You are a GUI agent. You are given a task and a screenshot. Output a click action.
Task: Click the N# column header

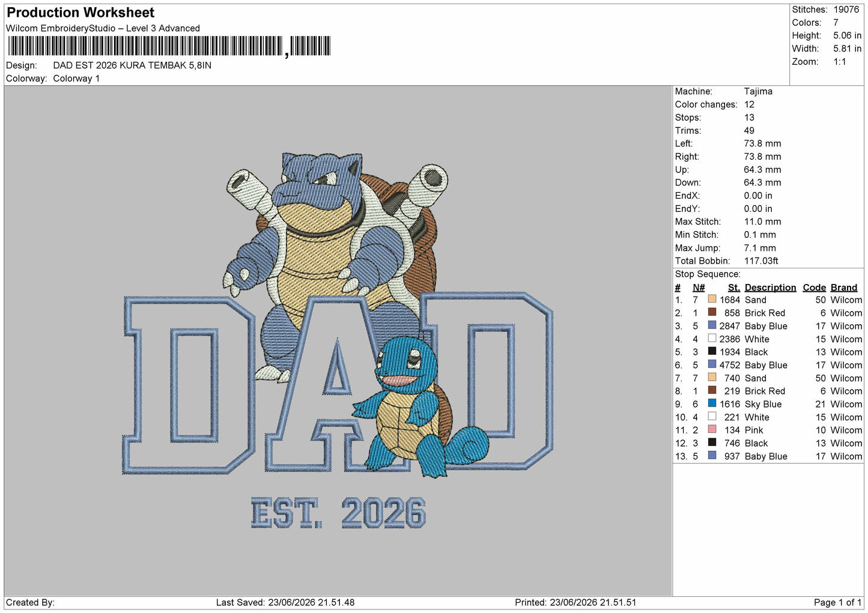699,288
